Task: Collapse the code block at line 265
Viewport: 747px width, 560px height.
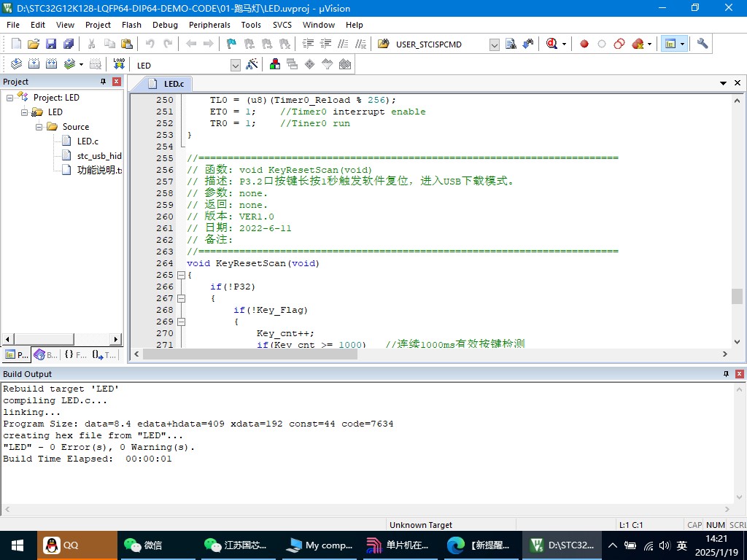Action: [x=181, y=275]
